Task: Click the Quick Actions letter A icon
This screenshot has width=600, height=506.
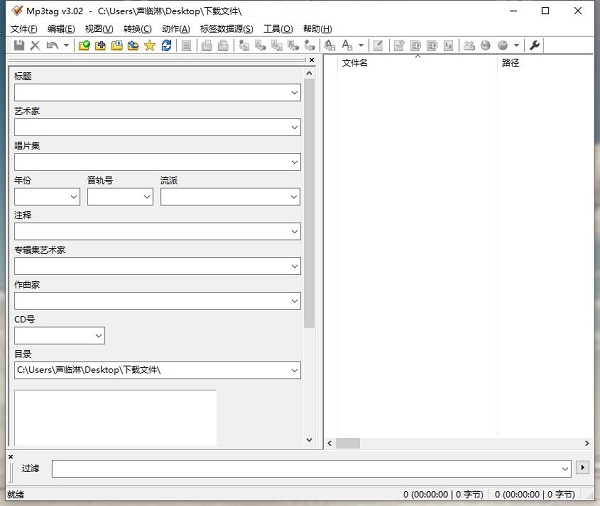Action: (347, 45)
